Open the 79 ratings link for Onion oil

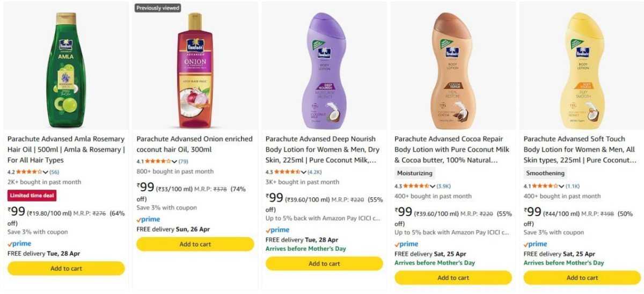click(184, 161)
